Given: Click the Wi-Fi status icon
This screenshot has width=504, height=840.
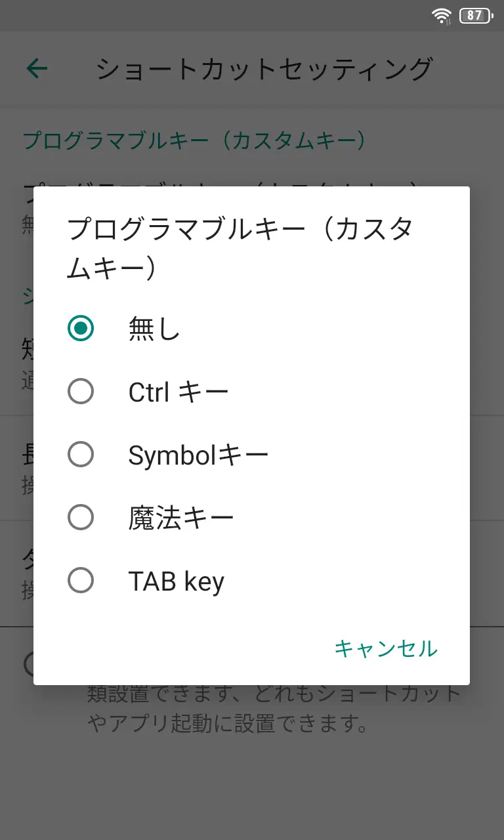Looking at the screenshot, I should 442,16.
